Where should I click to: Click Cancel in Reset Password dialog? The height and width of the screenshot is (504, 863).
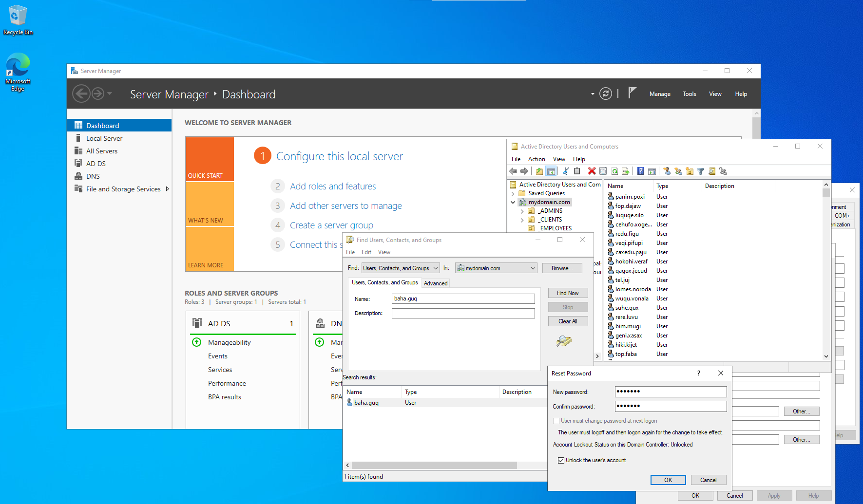click(x=709, y=480)
